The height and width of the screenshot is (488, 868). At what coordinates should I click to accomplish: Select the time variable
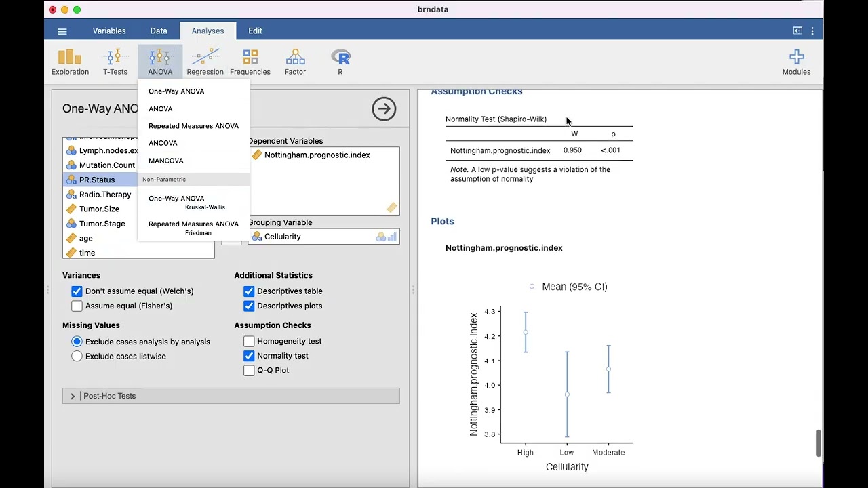tap(138, 253)
